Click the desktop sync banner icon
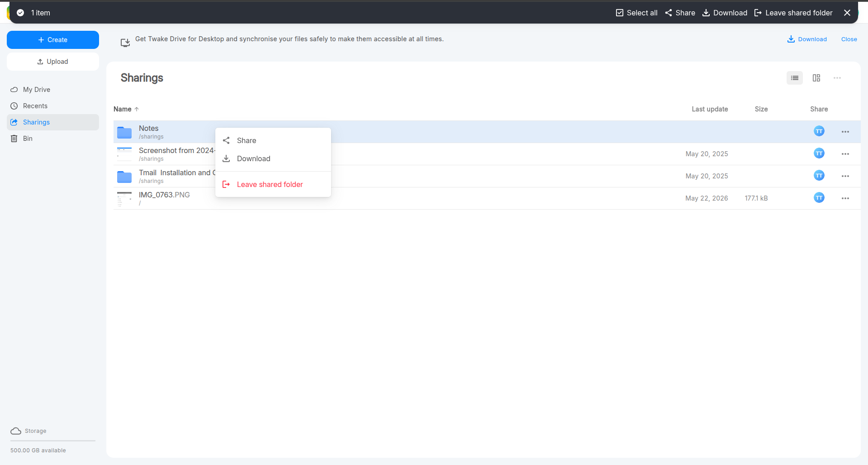868x465 pixels. coord(125,42)
